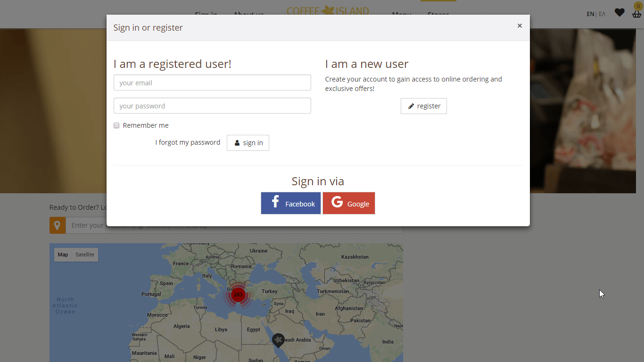Viewport: 644px width, 362px height.
Task: Open the 'I forgot my password' link
Action: [188, 142]
